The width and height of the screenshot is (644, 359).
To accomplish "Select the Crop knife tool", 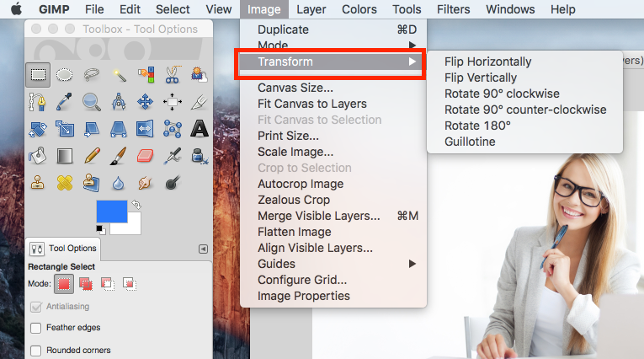I will [x=200, y=102].
